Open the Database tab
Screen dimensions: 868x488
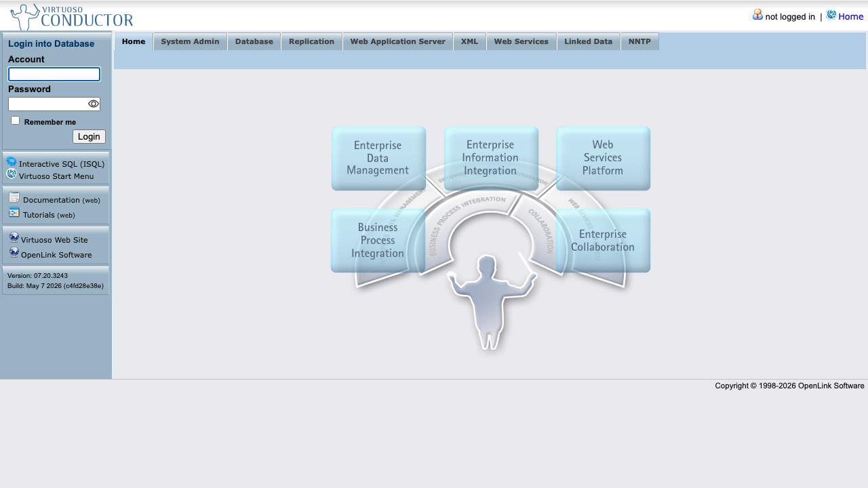point(254,41)
